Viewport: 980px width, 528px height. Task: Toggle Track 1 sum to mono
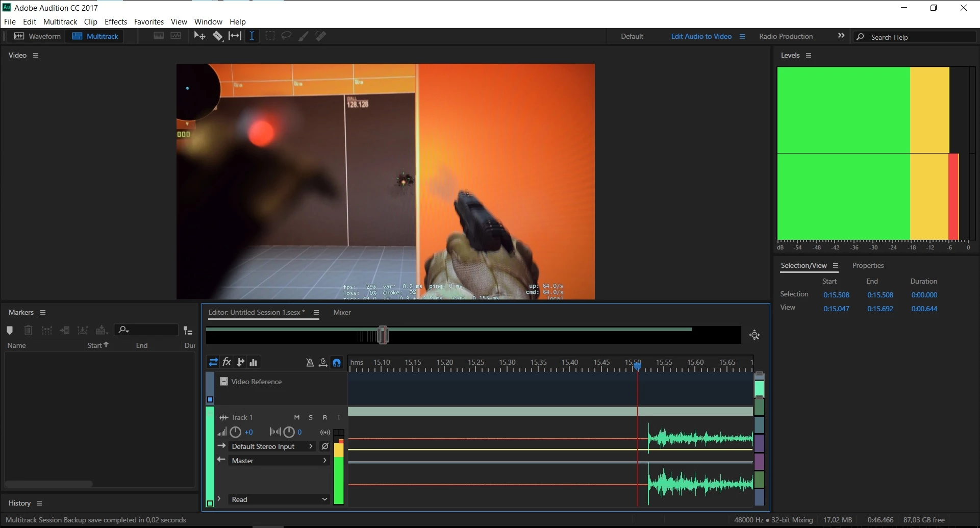[x=325, y=432]
